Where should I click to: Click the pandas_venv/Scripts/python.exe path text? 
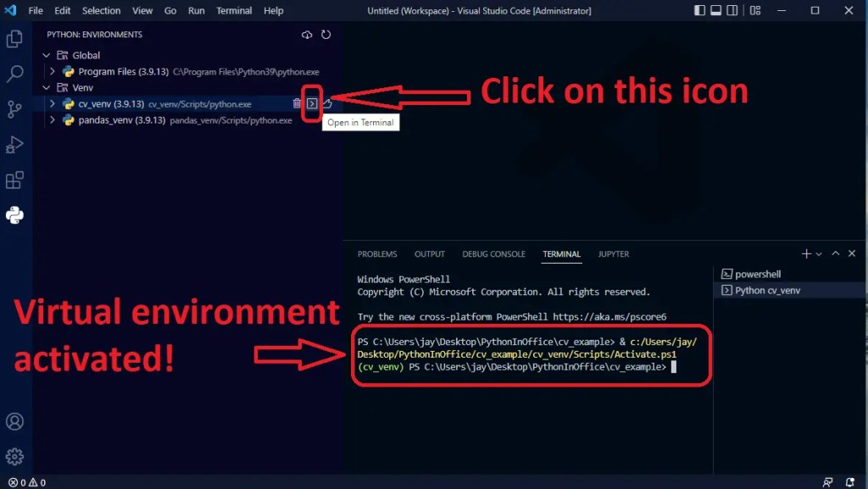click(231, 120)
